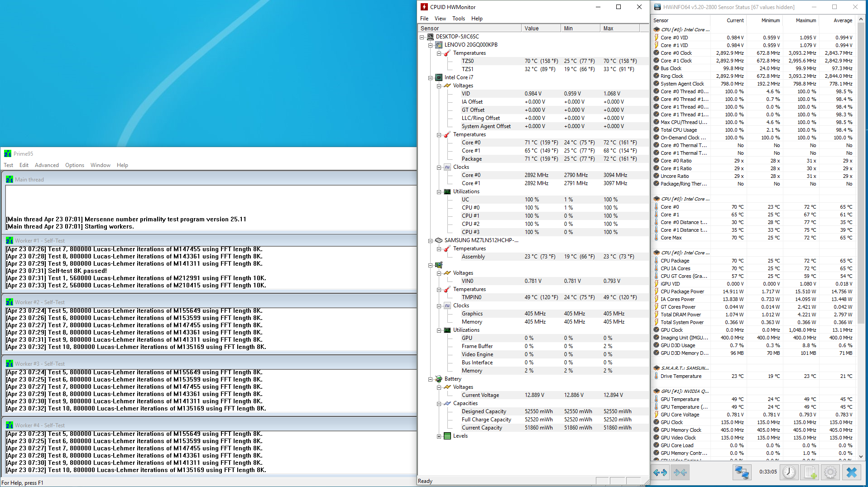Click the SAMSUNG drive icon in HWMonitor
The height and width of the screenshot is (487, 868).
pyautogui.click(x=439, y=240)
